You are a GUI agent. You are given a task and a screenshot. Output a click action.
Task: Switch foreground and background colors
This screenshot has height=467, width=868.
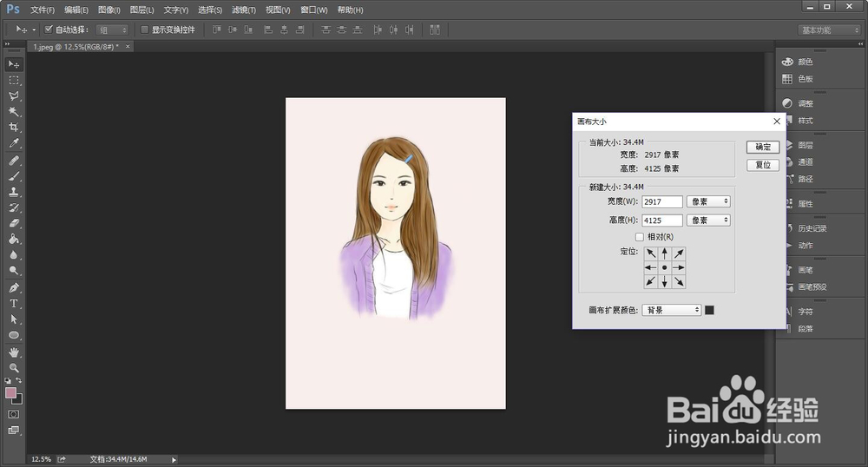pyautogui.click(x=19, y=380)
